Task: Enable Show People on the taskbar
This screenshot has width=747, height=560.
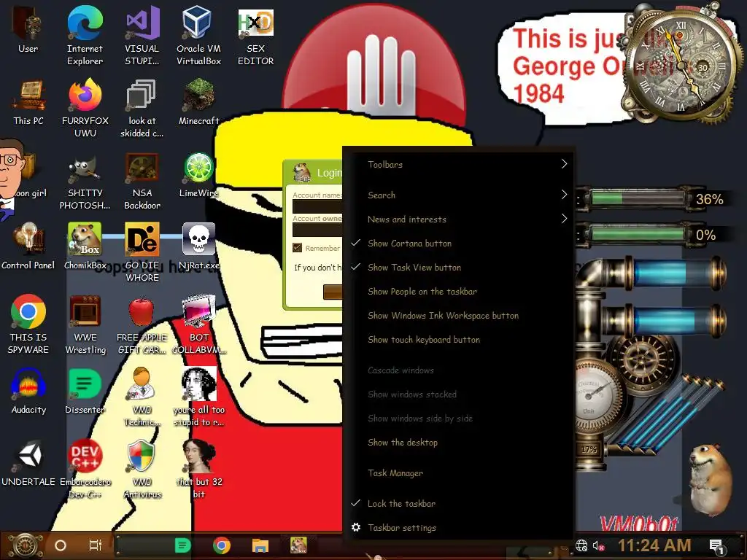Action: pyautogui.click(x=460, y=292)
